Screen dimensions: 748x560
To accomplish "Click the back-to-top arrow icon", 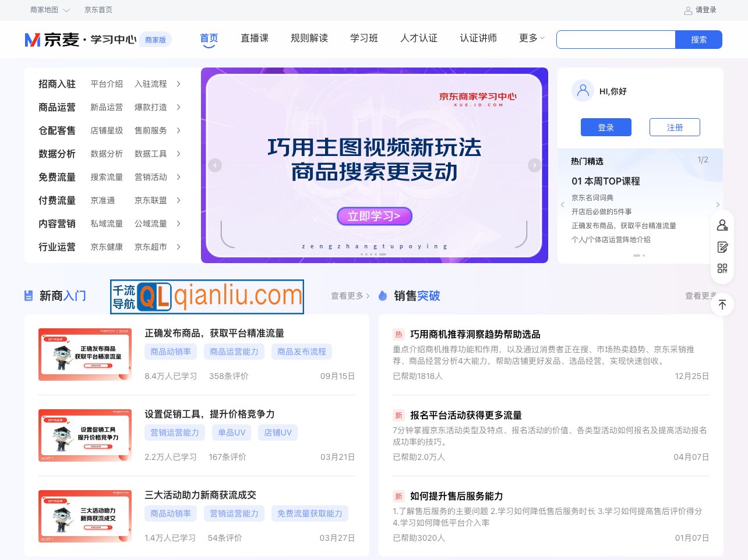I will (x=722, y=304).
